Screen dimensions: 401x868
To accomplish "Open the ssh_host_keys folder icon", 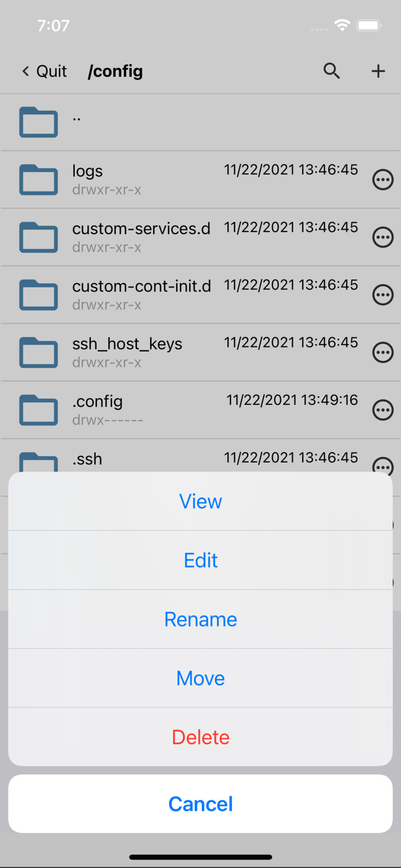I will tap(38, 352).
